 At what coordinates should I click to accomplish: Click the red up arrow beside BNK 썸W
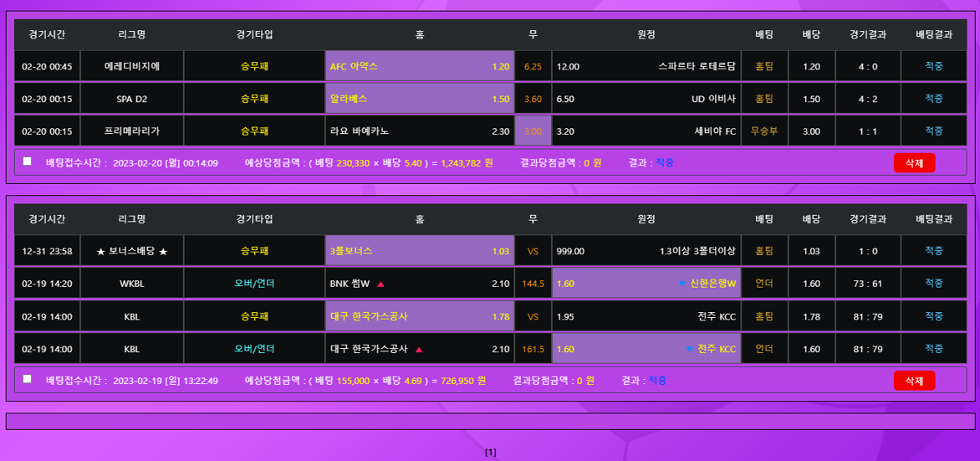[x=380, y=284]
